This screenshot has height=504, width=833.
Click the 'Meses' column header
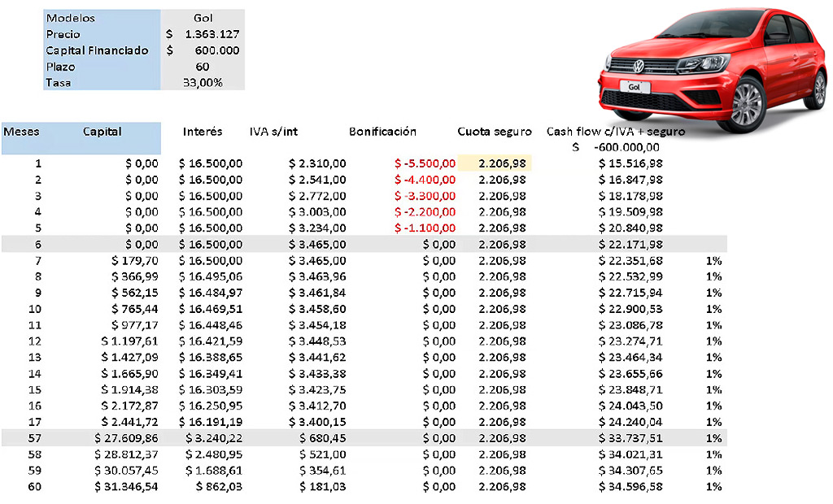click(x=21, y=132)
